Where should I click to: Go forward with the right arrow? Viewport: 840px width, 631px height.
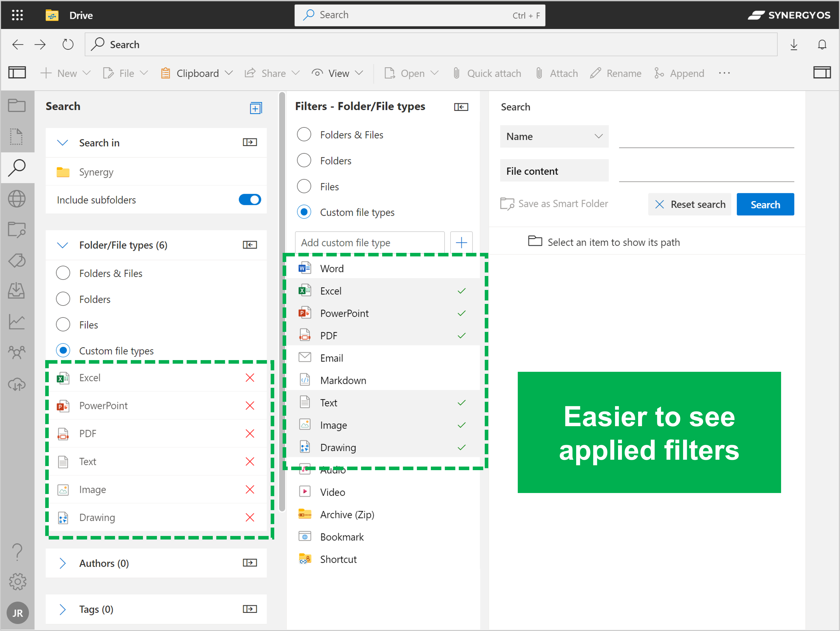(x=40, y=44)
